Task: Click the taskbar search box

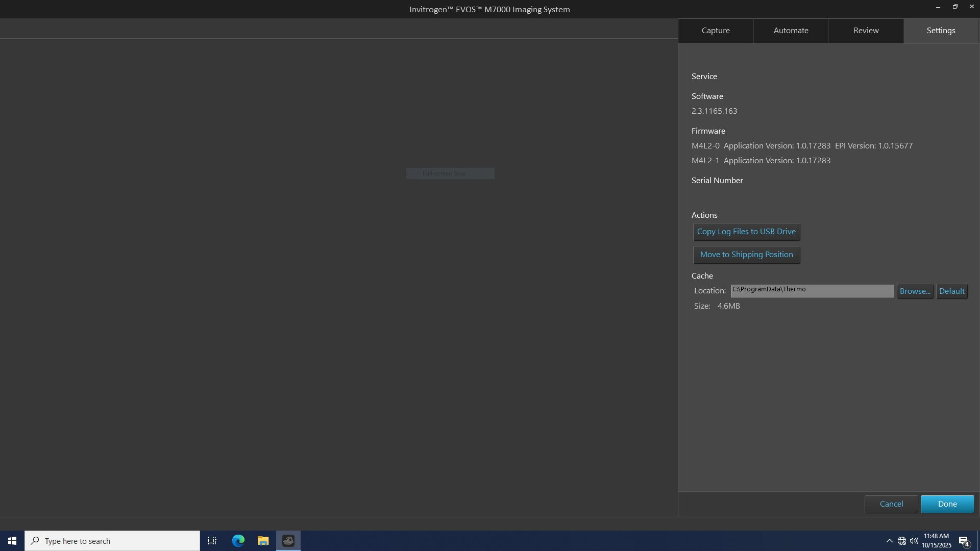Action: [x=112, y=541]
